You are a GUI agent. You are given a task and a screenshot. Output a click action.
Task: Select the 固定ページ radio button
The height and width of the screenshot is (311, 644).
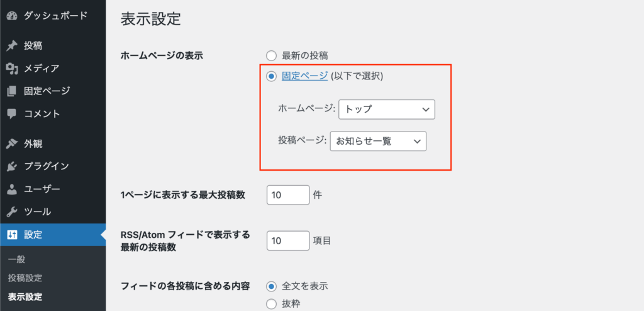(x=272, y=76)
